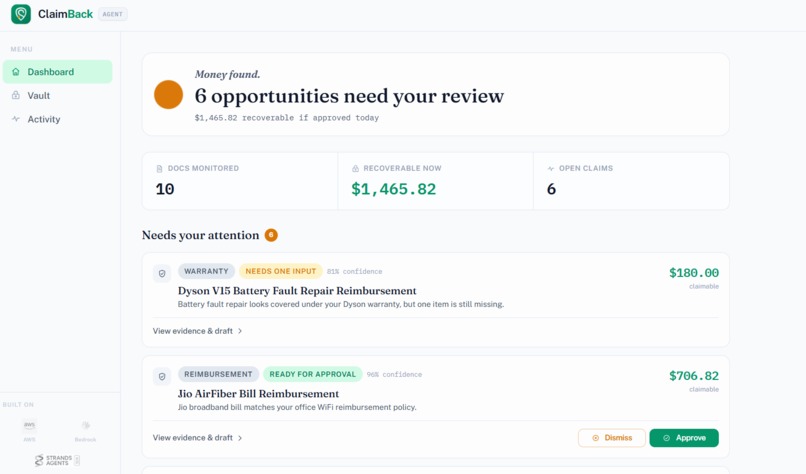The image size is (806, 474).
Task: Click the $1,465.82 recoverable if approved today text
Action: click(x=286, y=118)
